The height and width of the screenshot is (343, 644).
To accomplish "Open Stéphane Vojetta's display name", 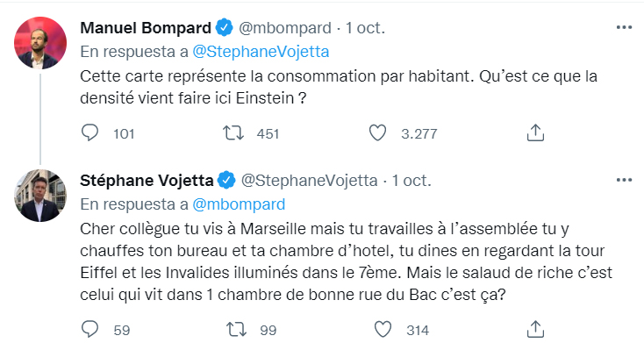I will click(147, 181).
